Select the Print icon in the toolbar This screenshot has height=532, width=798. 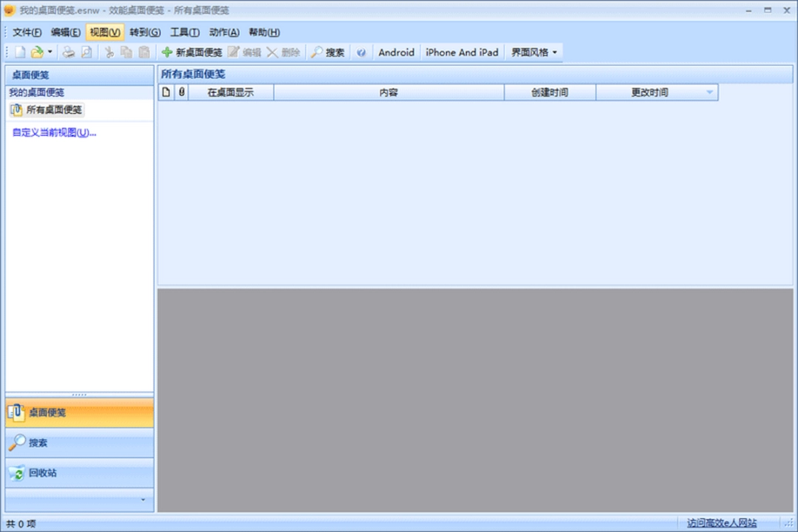[x=68, y=52]
